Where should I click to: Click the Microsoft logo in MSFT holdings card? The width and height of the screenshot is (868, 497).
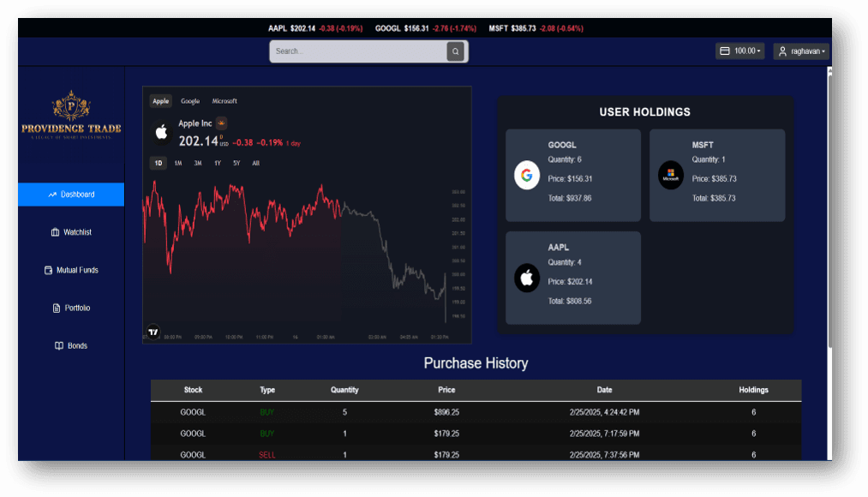670,175
